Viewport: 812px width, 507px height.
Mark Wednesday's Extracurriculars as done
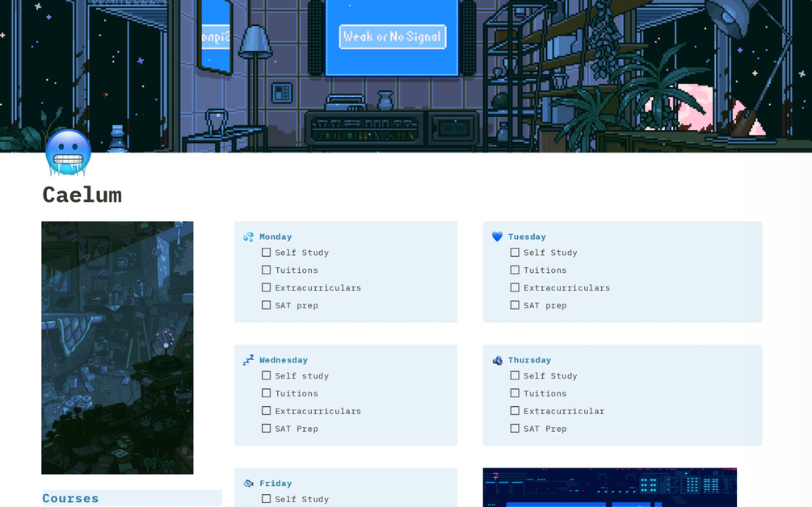(x=266, y=411)
